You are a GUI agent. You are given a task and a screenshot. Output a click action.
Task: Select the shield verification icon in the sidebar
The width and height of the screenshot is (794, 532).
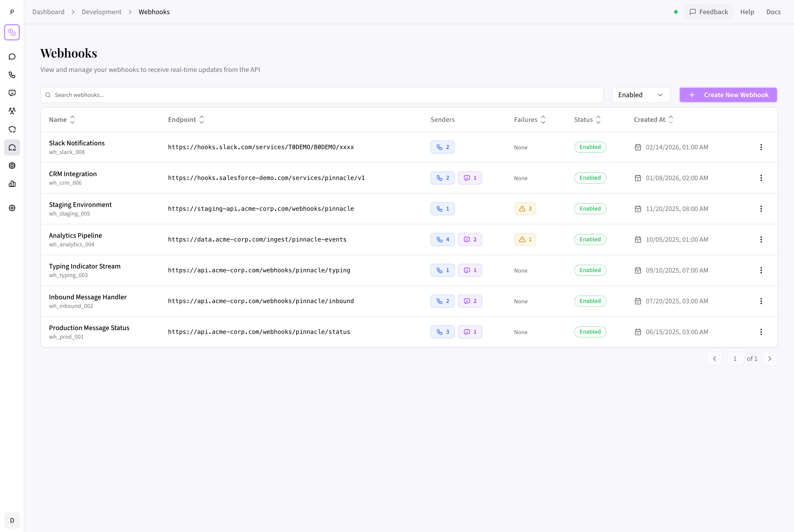coord(12,129)
